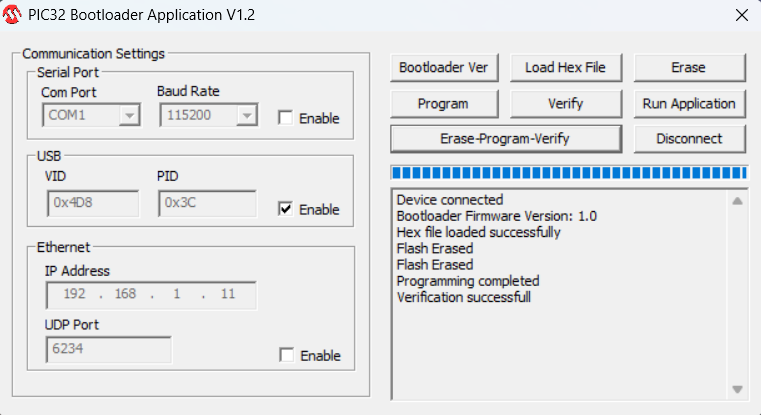
Task: Open the Com Port dropdown
Action: [x=128, y=116]
